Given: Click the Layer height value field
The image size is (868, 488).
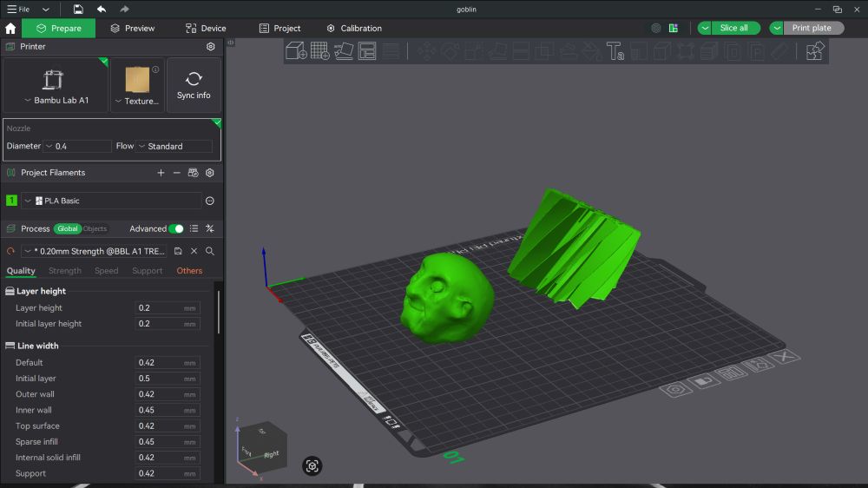Looking at the screenshot, I should [x=168, y=308].
